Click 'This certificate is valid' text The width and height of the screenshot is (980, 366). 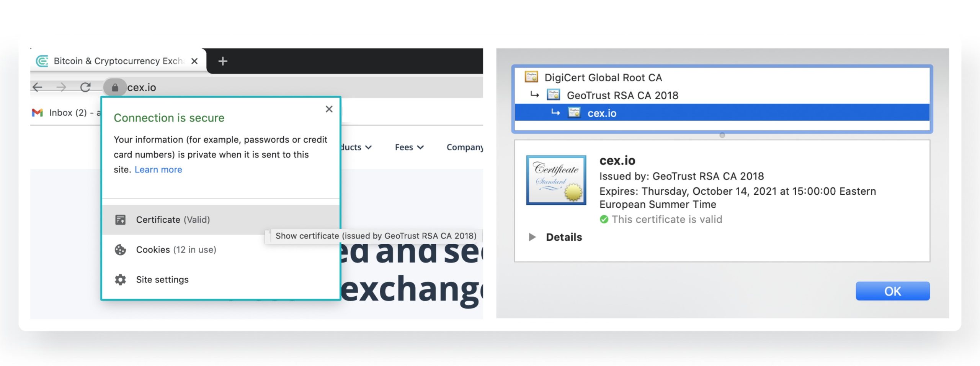coord(667,219)
